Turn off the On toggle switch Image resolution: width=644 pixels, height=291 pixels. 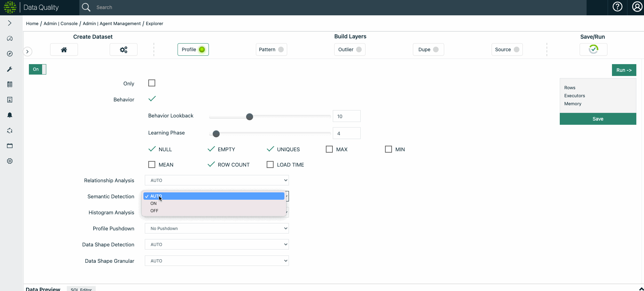click(x=38, y=69)
